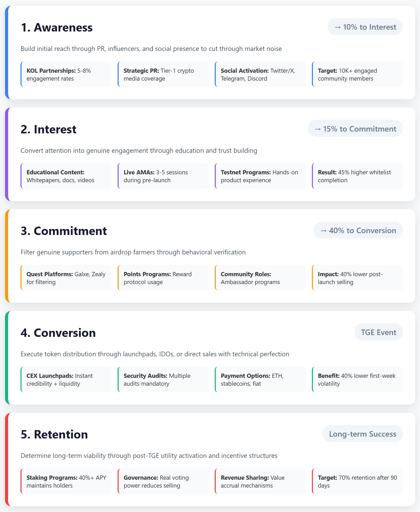Click the '15% to Commitment' badge

[355, 129]
